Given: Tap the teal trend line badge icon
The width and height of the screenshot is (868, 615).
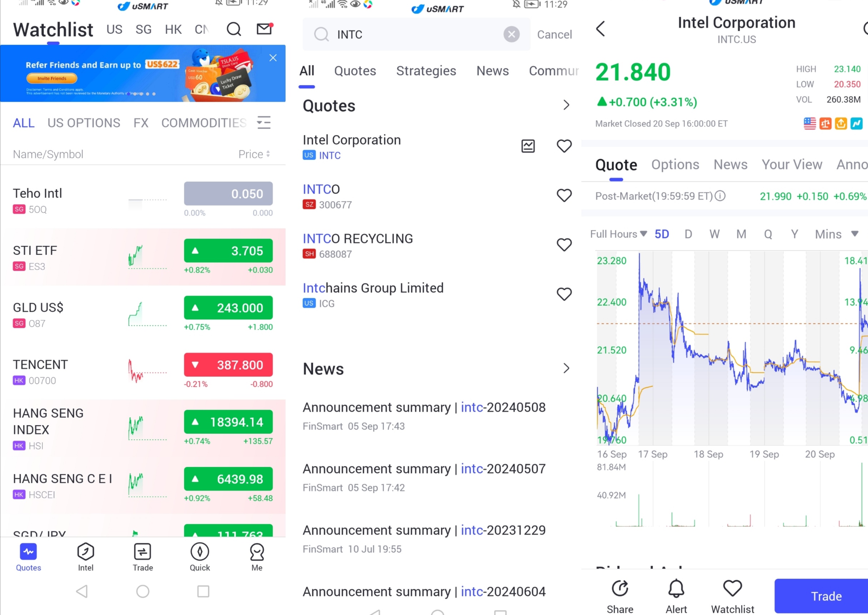Looking at the screenshot, I should click(x=856, y=124).
